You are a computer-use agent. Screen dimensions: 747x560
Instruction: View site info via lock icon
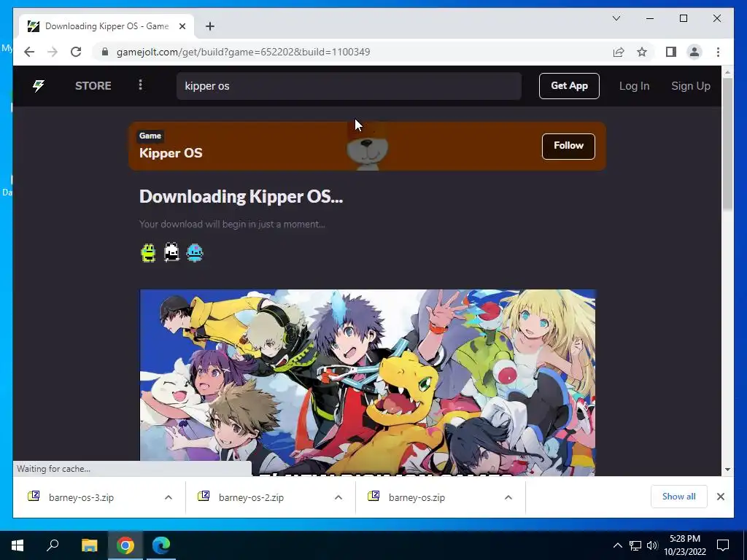(105, 52)
